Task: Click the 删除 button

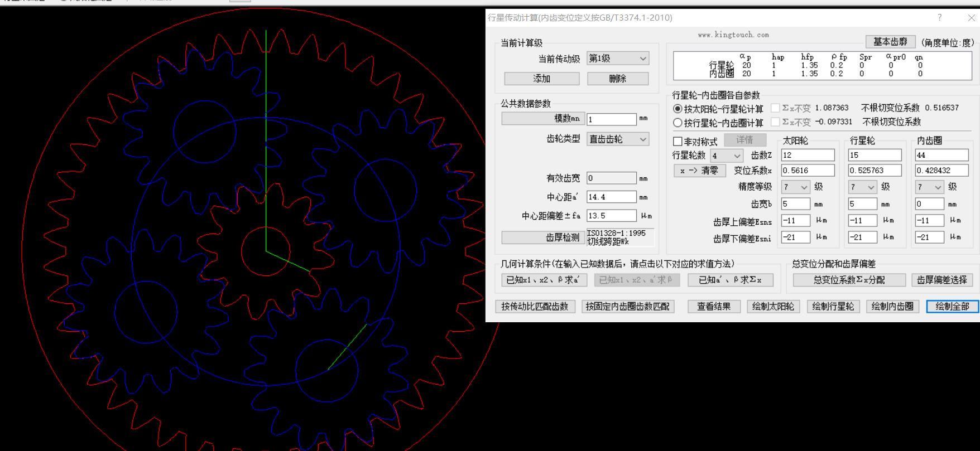Action: click(x=618, y=79)
